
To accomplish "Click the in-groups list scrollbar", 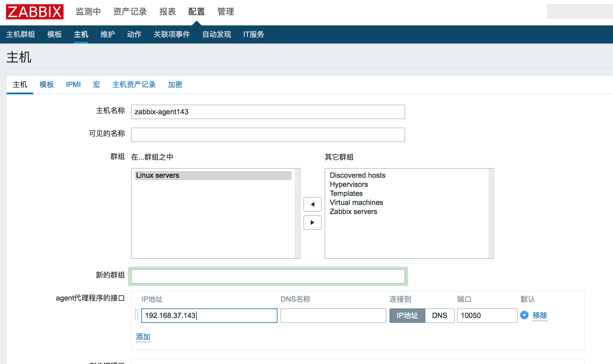I will click(x=297, y=213).
